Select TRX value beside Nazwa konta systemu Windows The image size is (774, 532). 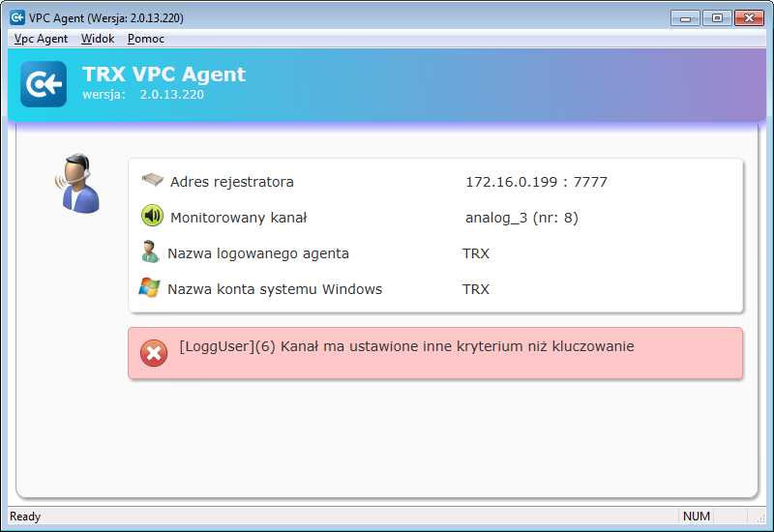point(476,289)
